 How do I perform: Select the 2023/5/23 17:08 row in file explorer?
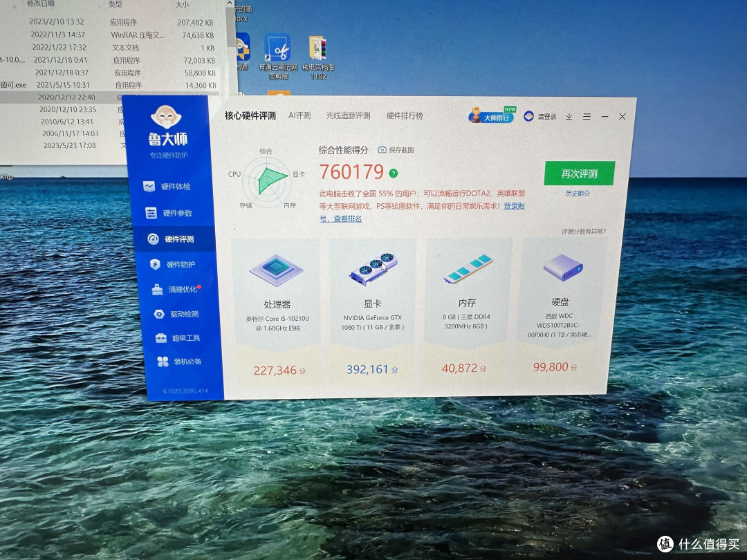(64, 145)
